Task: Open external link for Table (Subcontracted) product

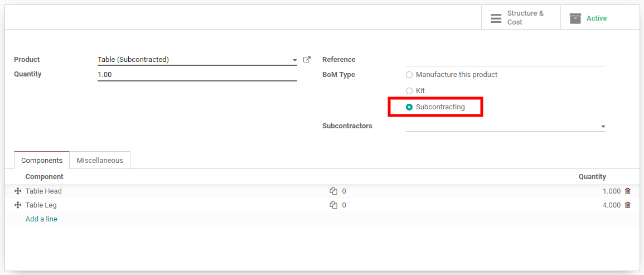Action: click(x=307, y=60)
